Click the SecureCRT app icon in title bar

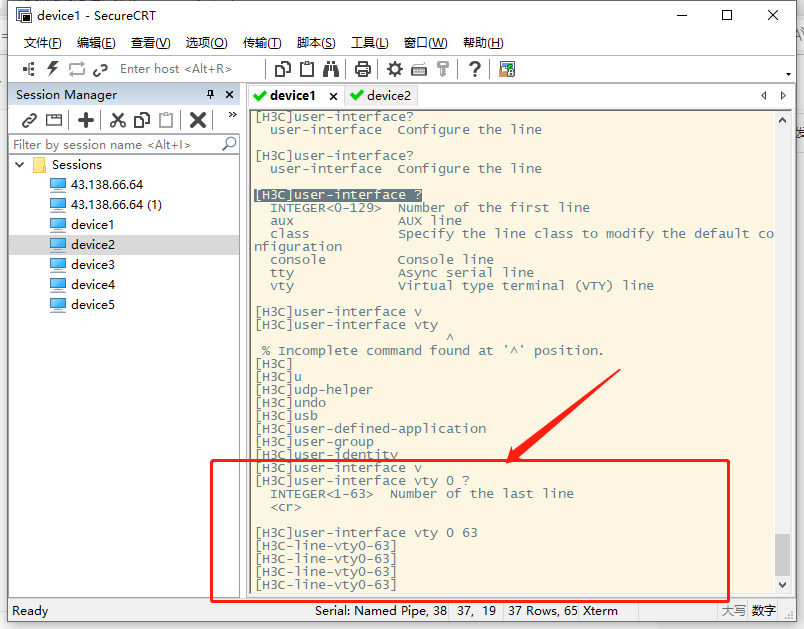click(24, 15)
